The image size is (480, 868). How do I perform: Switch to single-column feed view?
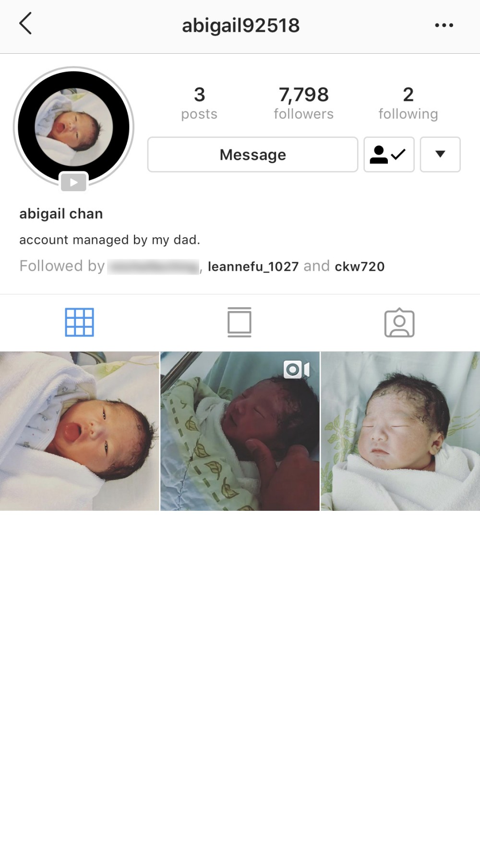click(x=240, y=322)
